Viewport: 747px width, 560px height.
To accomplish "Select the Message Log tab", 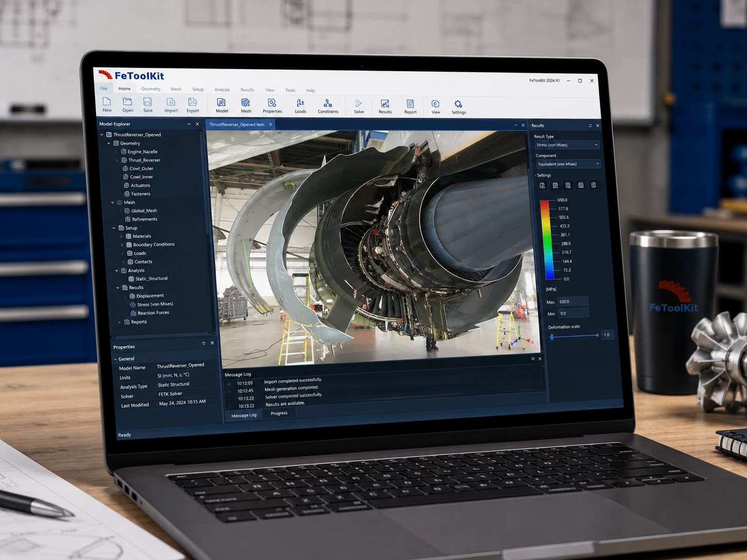I will pos(243,415).
